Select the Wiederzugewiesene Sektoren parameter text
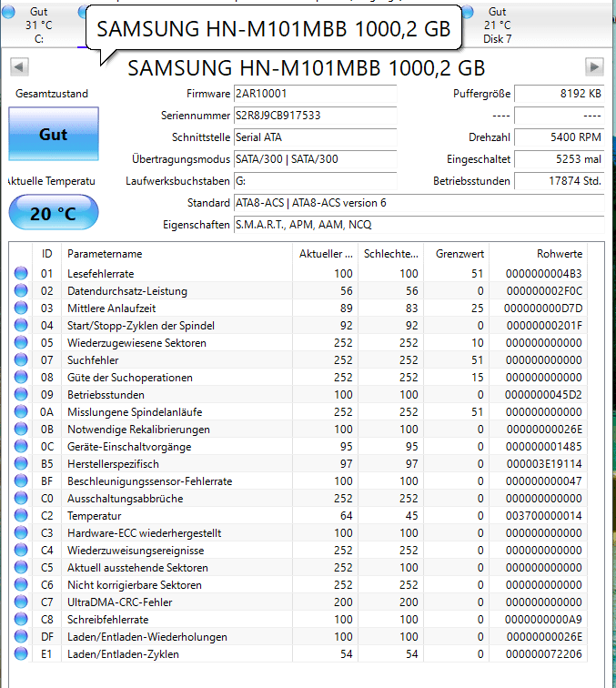This screenshot has width=616, height=688. pos(136,343)
